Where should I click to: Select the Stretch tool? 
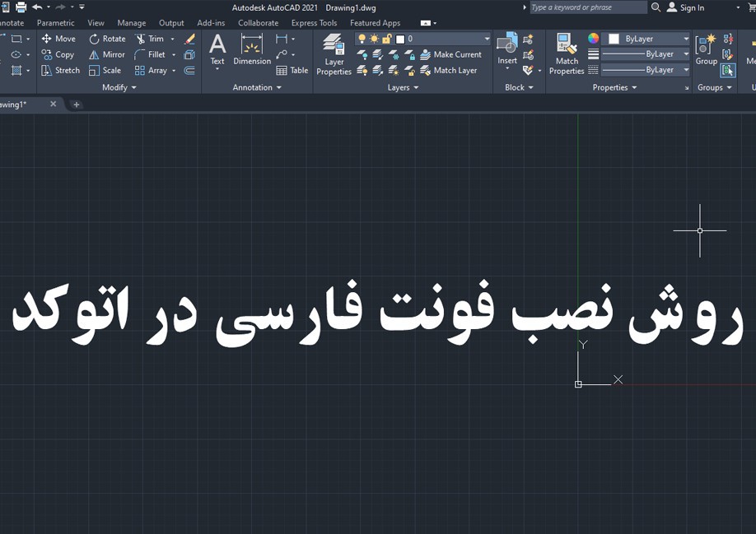61,70
